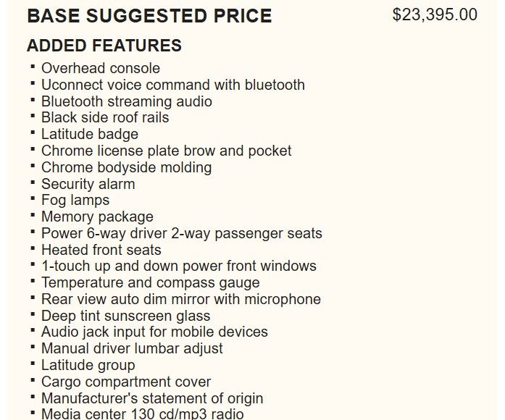505x420 pixels.
Task: Click Uconnect voice command with bluetooth text
Action: tap(173, 85)
